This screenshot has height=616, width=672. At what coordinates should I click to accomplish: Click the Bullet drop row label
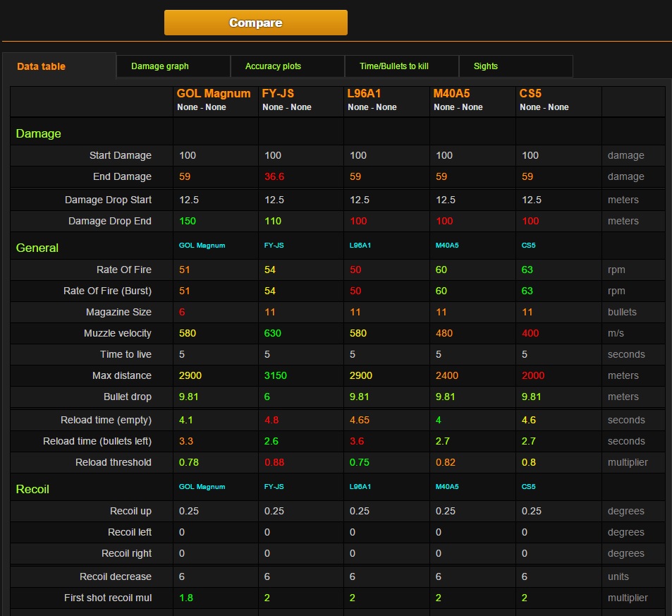(128, 397)
